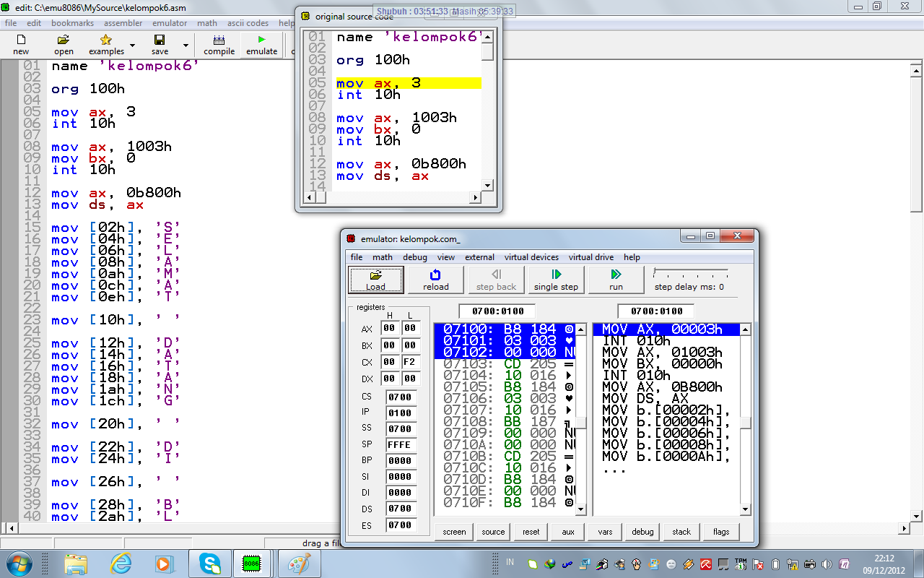Open the ascii codes menu
Image resolution: width=924 pixels, height=578 pixels.
[248, 23]
